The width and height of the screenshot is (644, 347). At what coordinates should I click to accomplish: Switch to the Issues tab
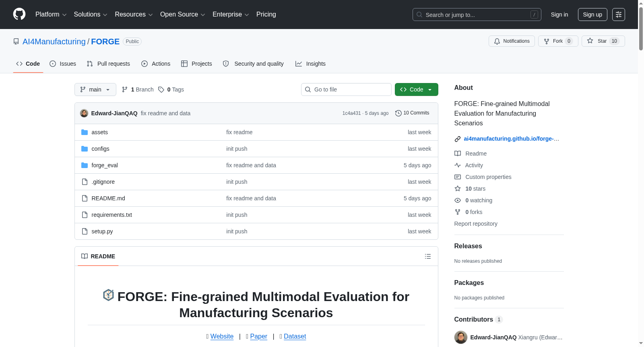[x=63, y=64]
